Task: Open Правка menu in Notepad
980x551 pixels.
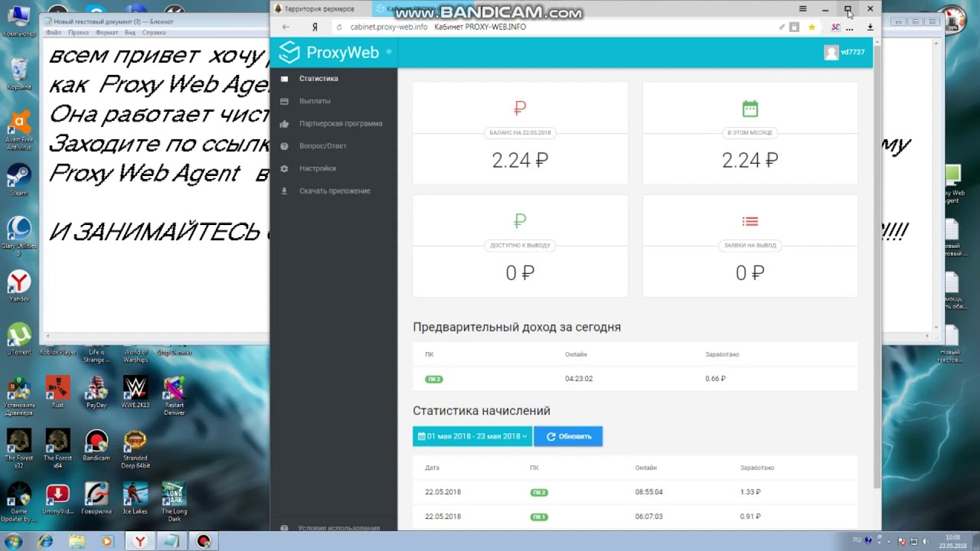Action: coord(78,33)
